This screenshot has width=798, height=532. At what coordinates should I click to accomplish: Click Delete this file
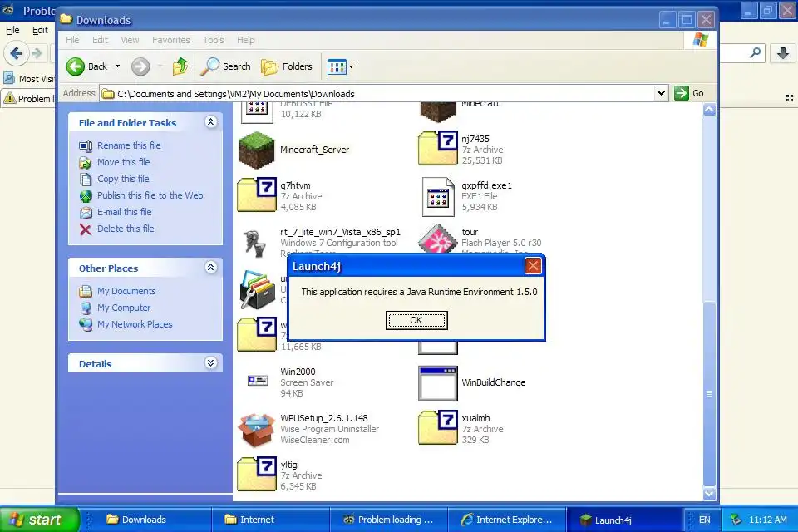click(x=126, y=229)
